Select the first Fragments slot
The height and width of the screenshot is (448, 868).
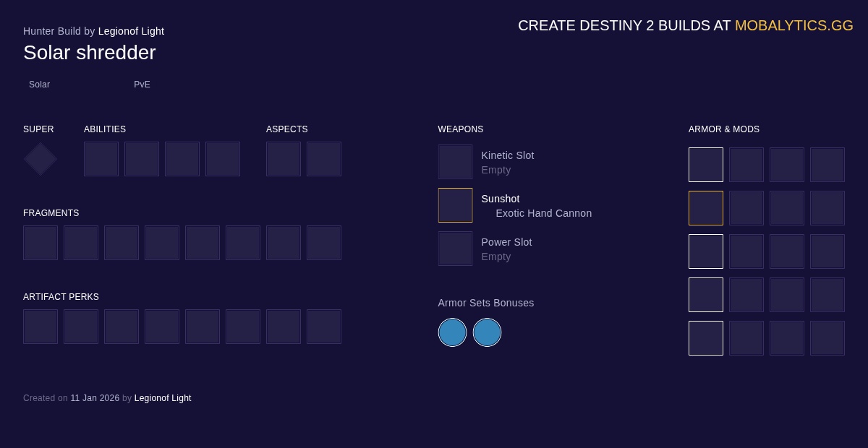pos(41,243)
